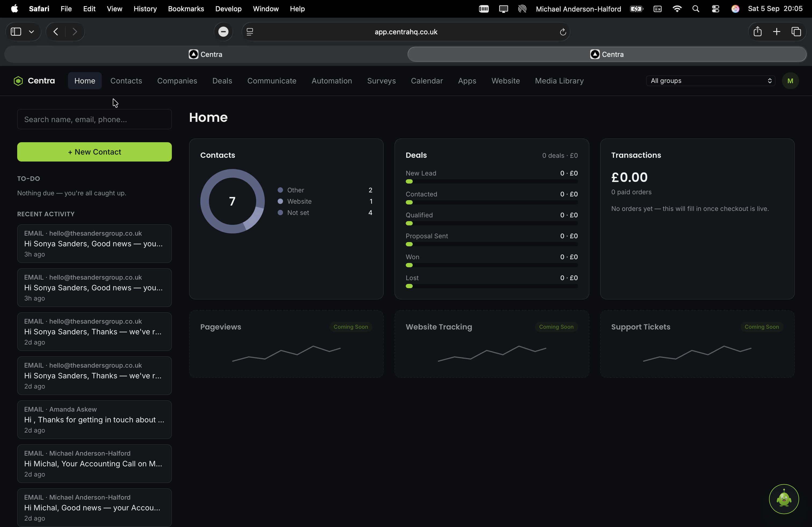
Task: Go back with the Safari back arrow
Action: (56, 32)
